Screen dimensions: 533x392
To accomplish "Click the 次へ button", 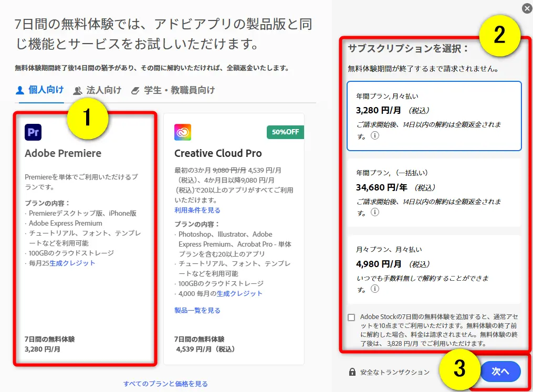I will pos(500,371).
